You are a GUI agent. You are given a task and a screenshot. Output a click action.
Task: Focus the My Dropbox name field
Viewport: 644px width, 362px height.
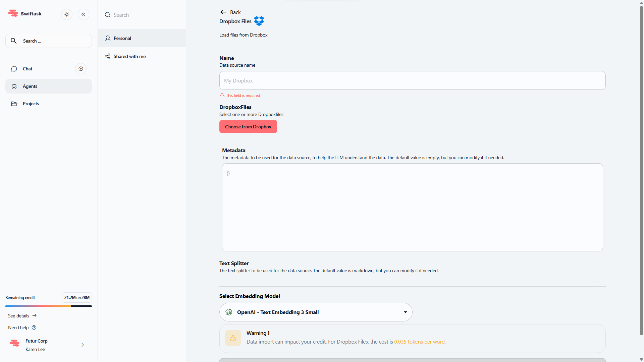[x=412, y=80]
